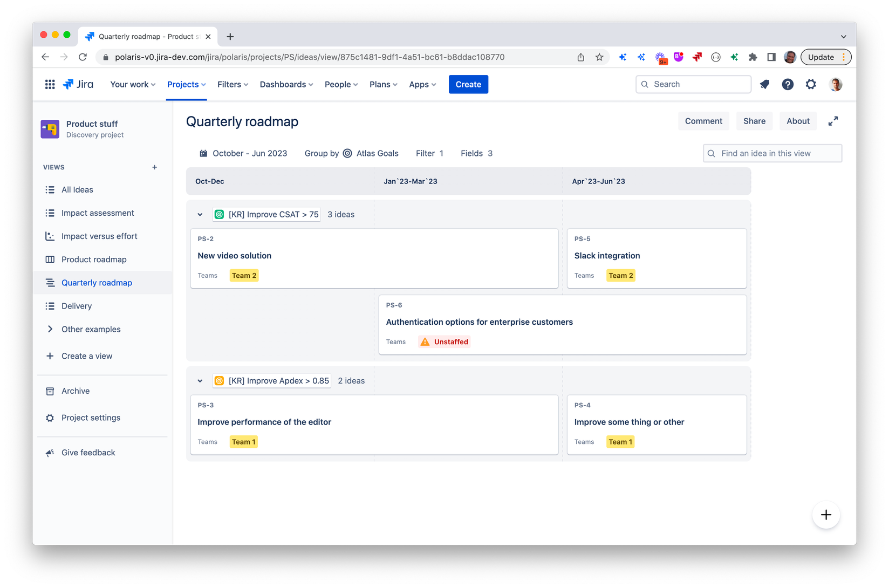Collapse the [KR] Improve CSAT > 75 group

(x=200, y=214)
